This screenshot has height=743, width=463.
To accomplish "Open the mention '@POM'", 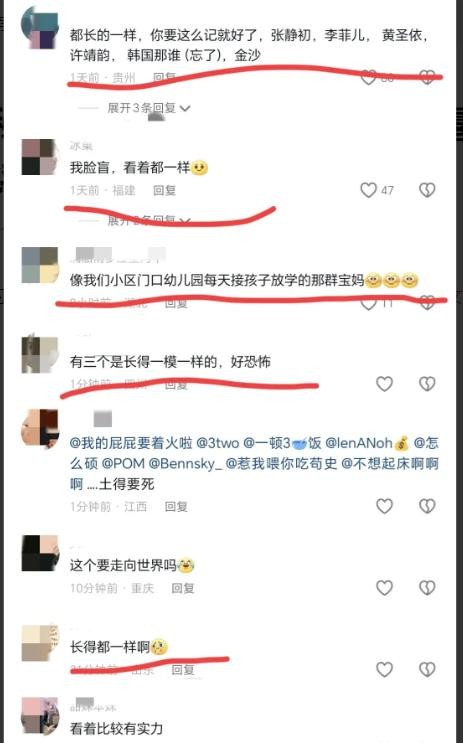I will (x=123, y=463).
